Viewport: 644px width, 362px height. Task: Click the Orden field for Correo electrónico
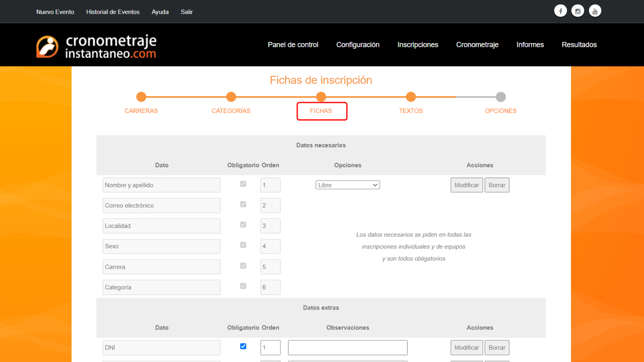tap(270, 205)
